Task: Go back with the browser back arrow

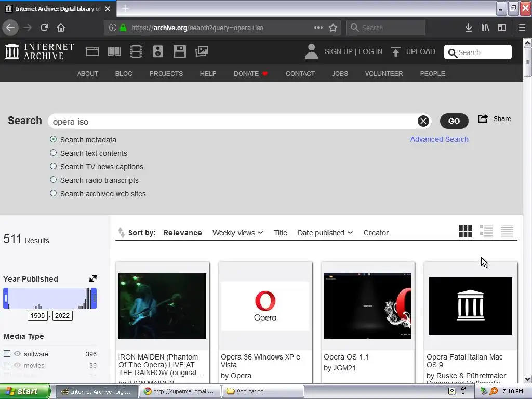Action: [x=10, y=28]
